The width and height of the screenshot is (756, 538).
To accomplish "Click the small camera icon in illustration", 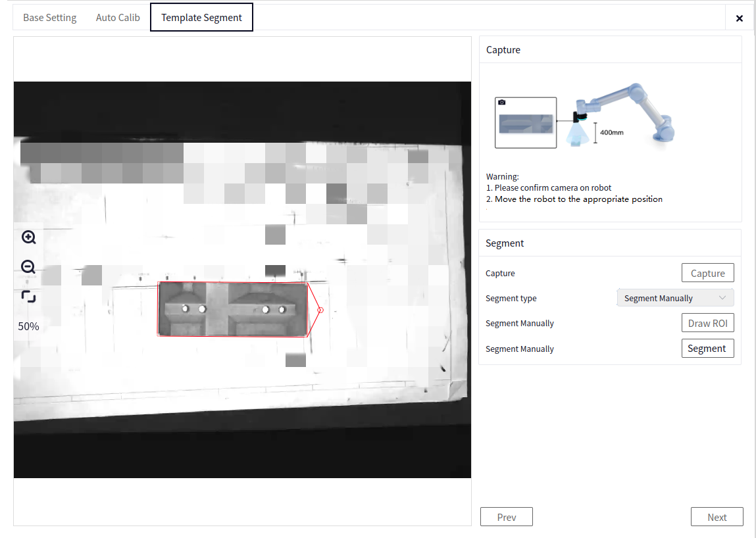I will (502, 102).
